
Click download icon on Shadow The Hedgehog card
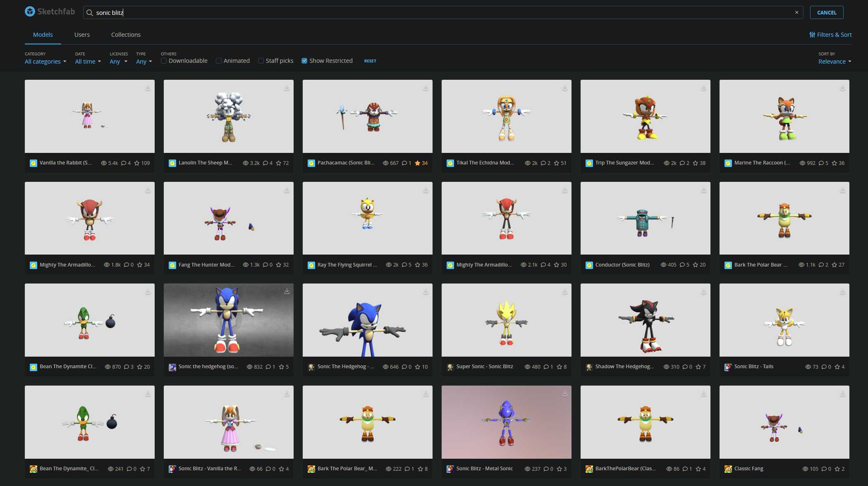(703, 292)
